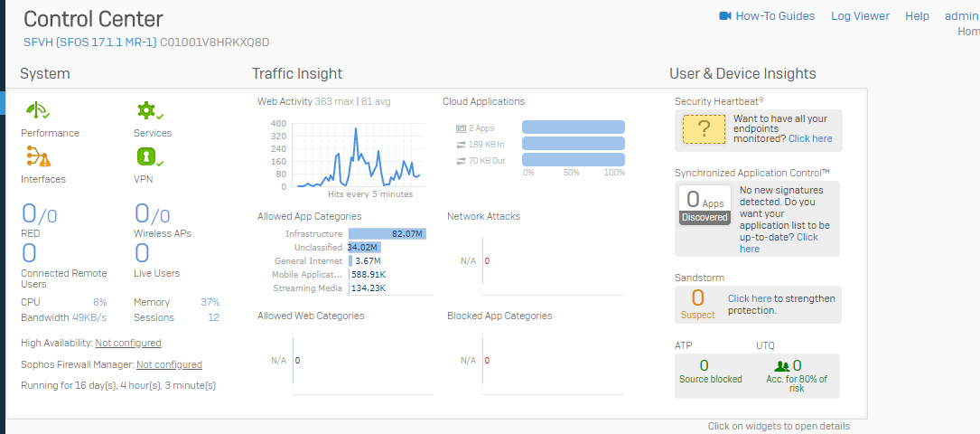Click the 70 KB Out transfer icon
980x434 pixels.
pos(461,161)
